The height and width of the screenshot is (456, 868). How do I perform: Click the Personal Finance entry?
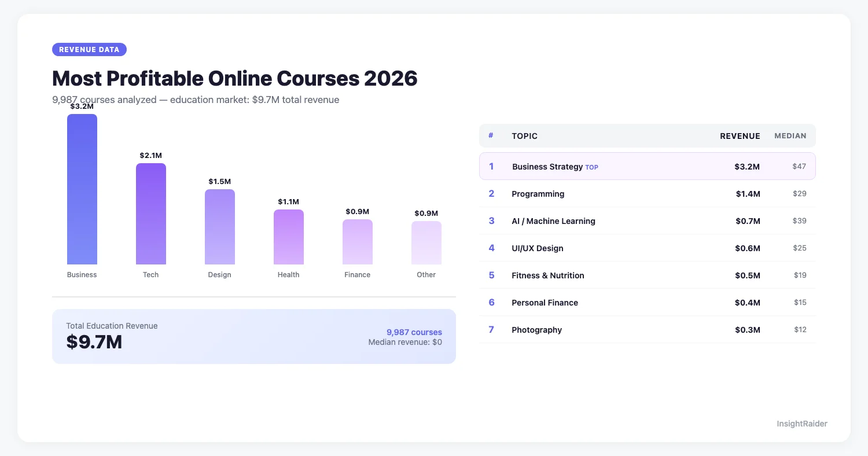coord(648,302)
